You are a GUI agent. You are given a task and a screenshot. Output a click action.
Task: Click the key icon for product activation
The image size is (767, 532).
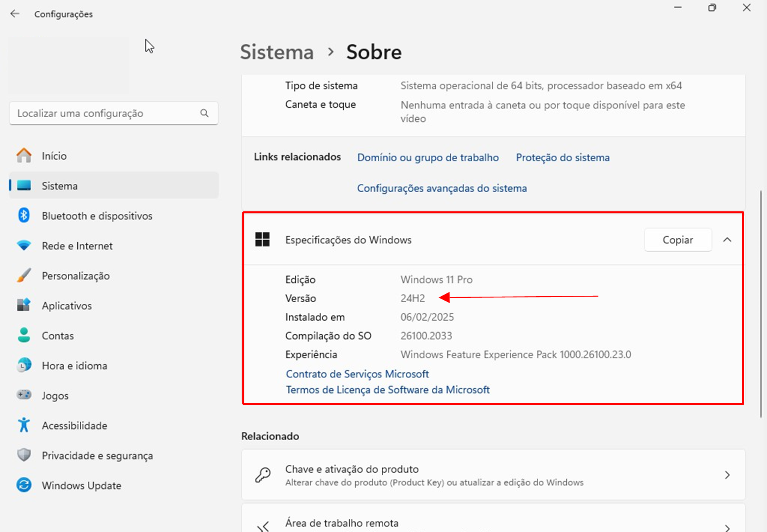263,475
